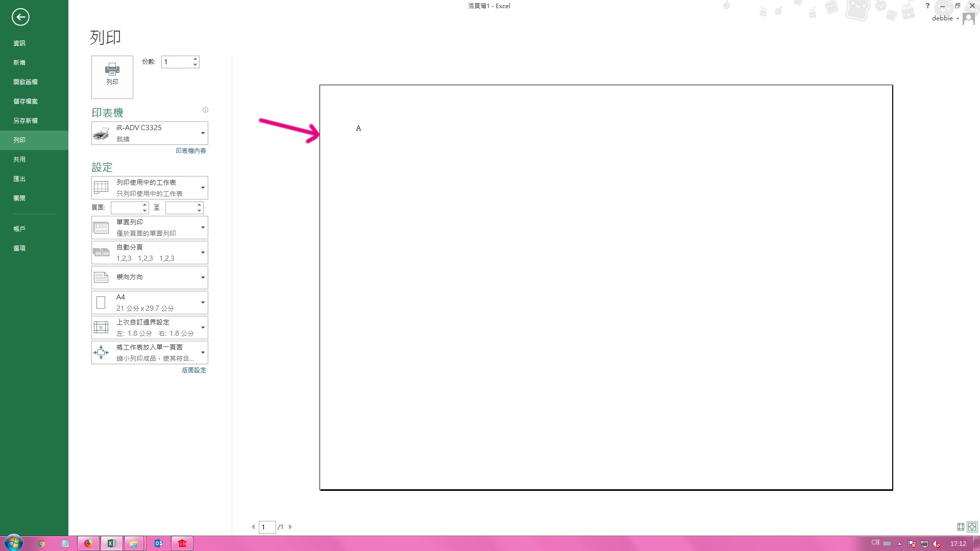
Task: Click the 縮放工作表入單一頁面 scaling icon
Action: tap(101, 352)
